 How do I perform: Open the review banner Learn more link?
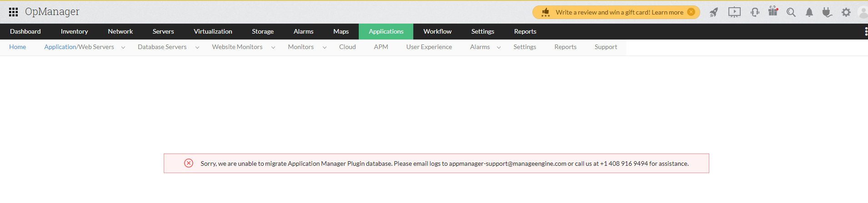667,12
